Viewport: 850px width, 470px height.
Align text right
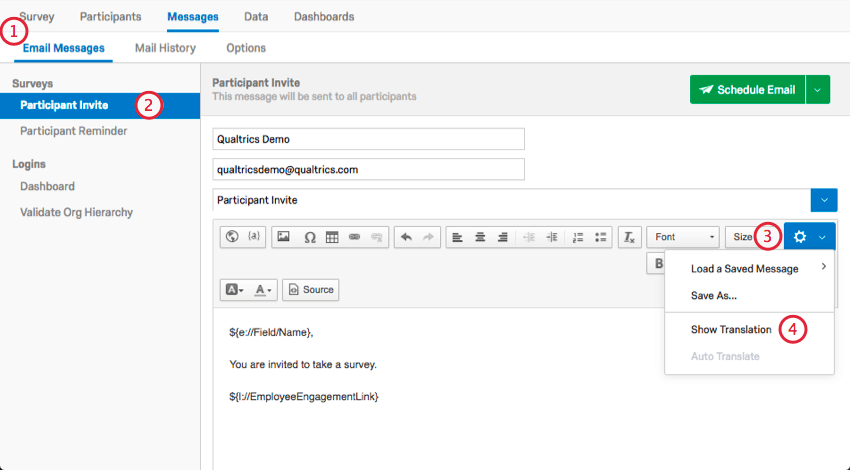[x=503, y=237]
